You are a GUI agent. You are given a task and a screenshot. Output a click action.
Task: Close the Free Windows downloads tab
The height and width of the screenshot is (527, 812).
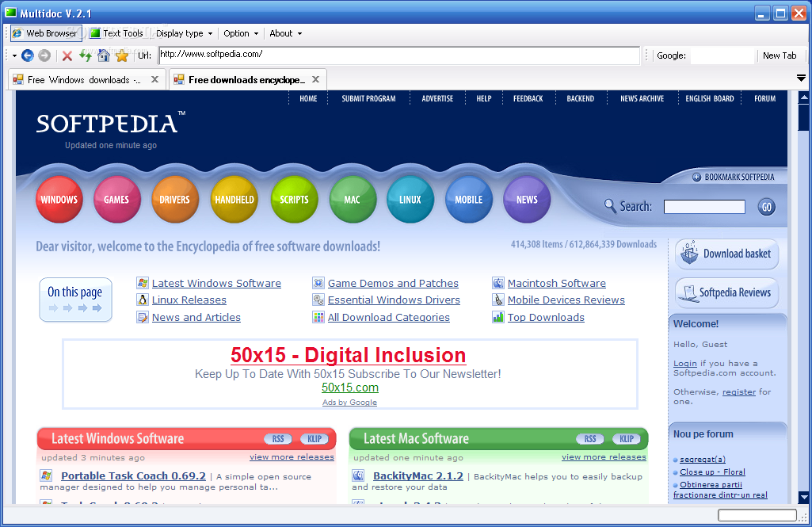[x=154, y=79]
